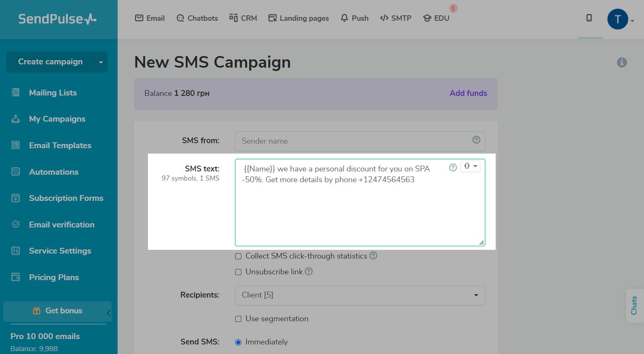644x354 pixels.
Task: Check the Use segmentation box
Action: click(238, 319)
